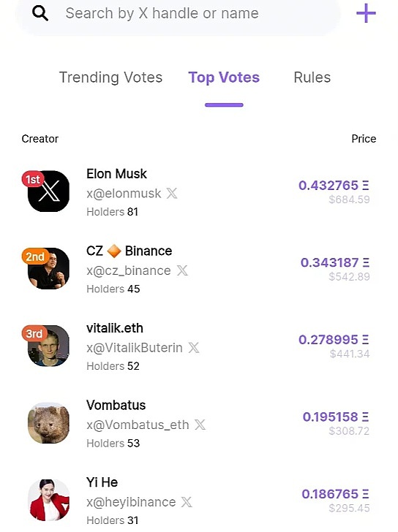Select vitalik.eth profile picture

(48, 346)
